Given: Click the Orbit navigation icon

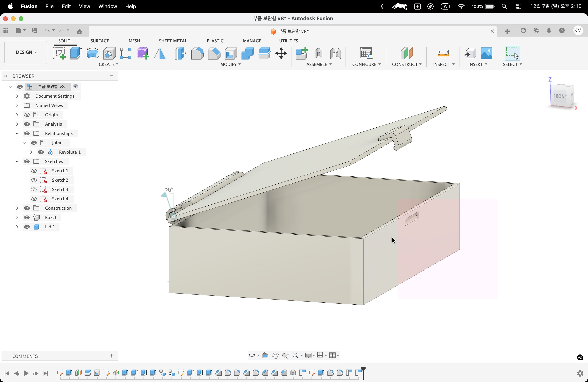Looking at the screenshot, I should (252, 355).
